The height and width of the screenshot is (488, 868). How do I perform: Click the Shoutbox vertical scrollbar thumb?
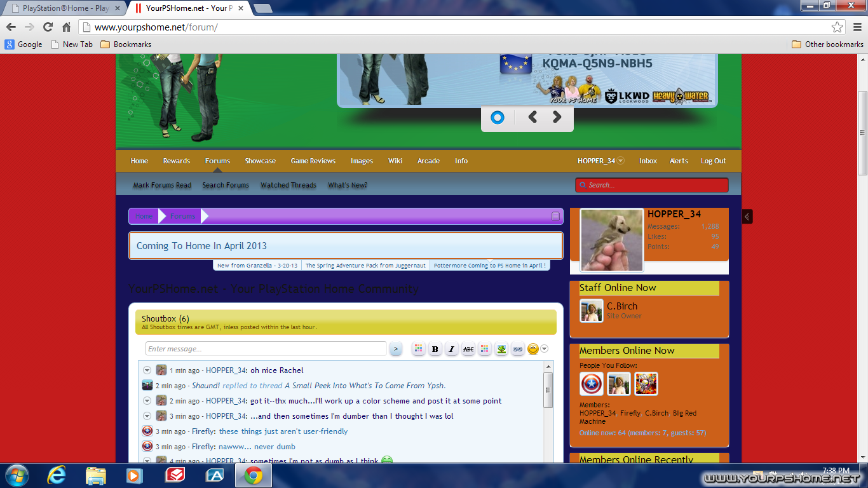click(548, 389)
